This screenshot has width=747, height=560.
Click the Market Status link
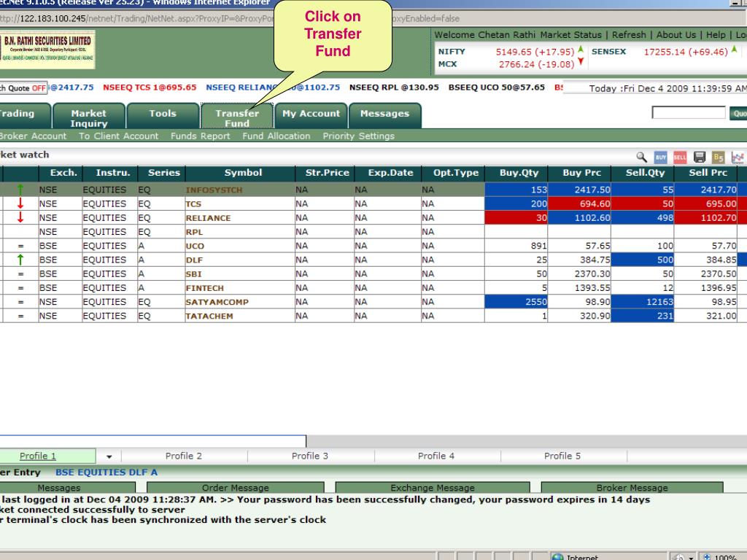pyautogui.click(x=570, y=35)
